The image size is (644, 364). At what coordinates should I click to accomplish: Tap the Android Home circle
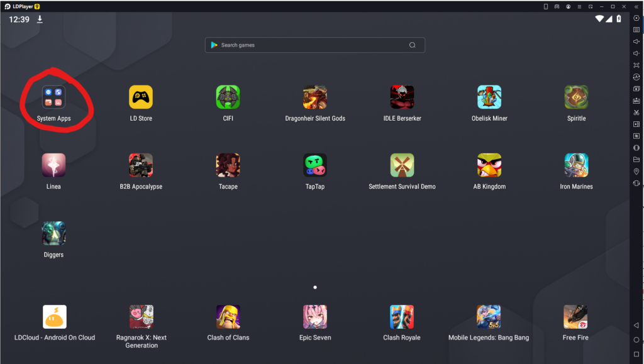(x=636, y=339)
